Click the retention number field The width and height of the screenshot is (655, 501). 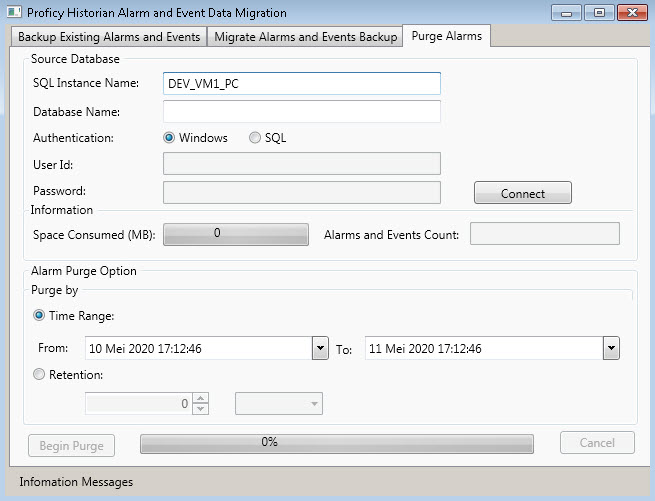tap(139, 404)
